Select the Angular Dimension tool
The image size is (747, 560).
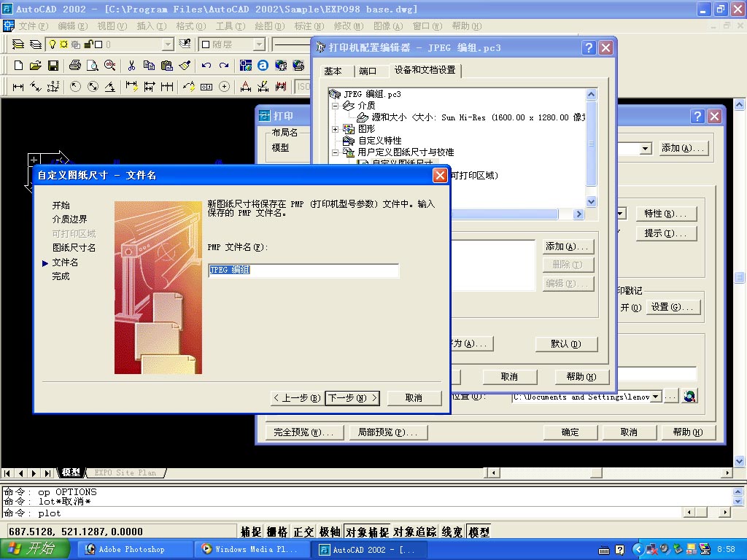click(x=110, y=87)
